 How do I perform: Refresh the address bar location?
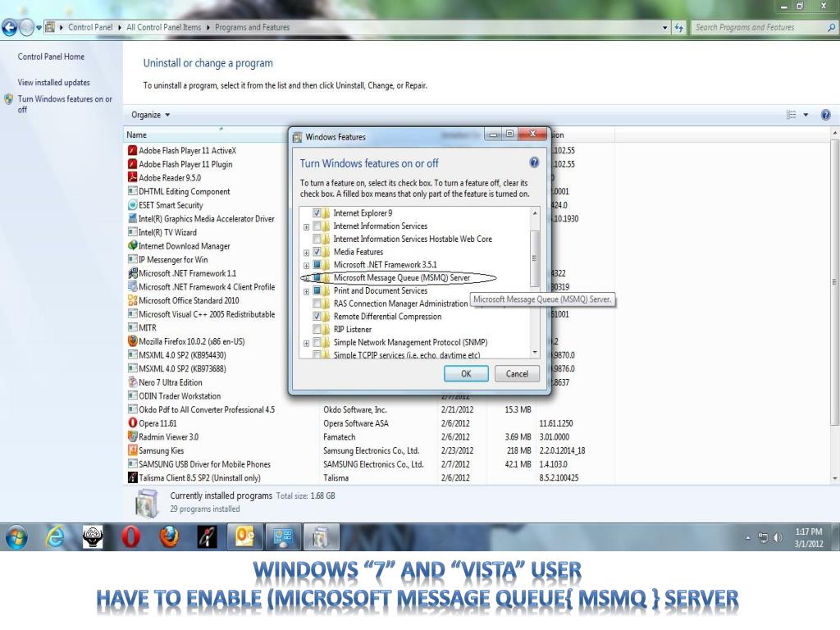click(678, 27)
